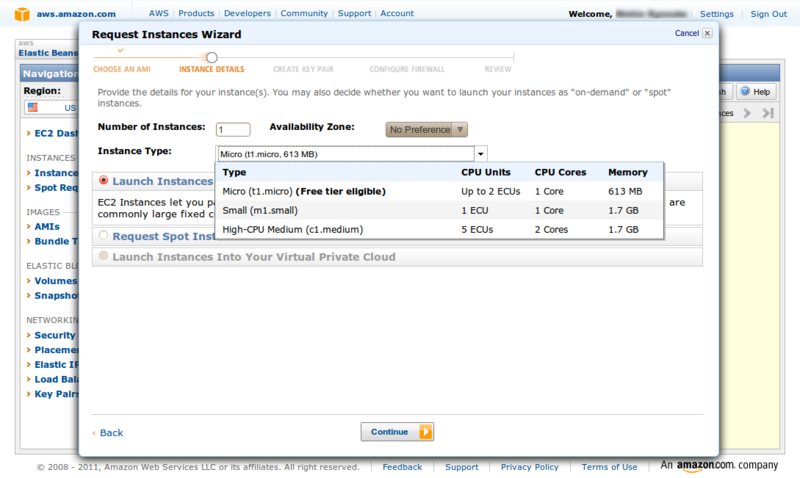Click the AWS orange cube logo
Viewport: 800px width, 478px height.
(22, 14)
